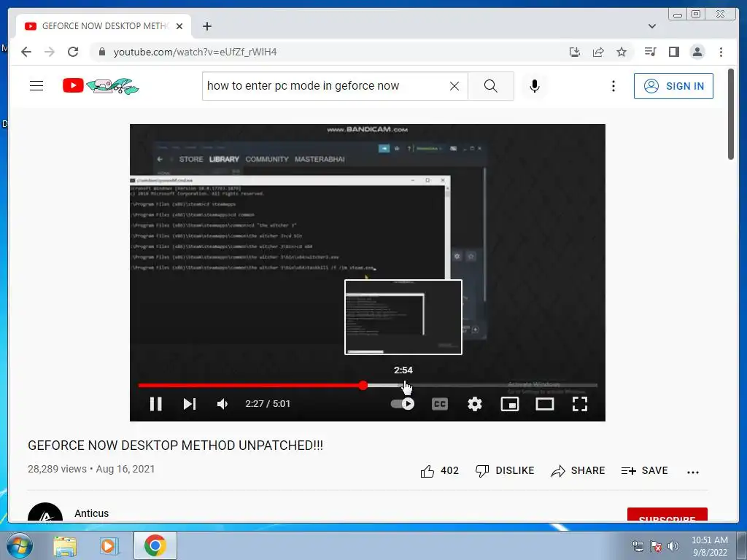
Task: Open Chrome three-dot menu
Action: pos(721,52)
